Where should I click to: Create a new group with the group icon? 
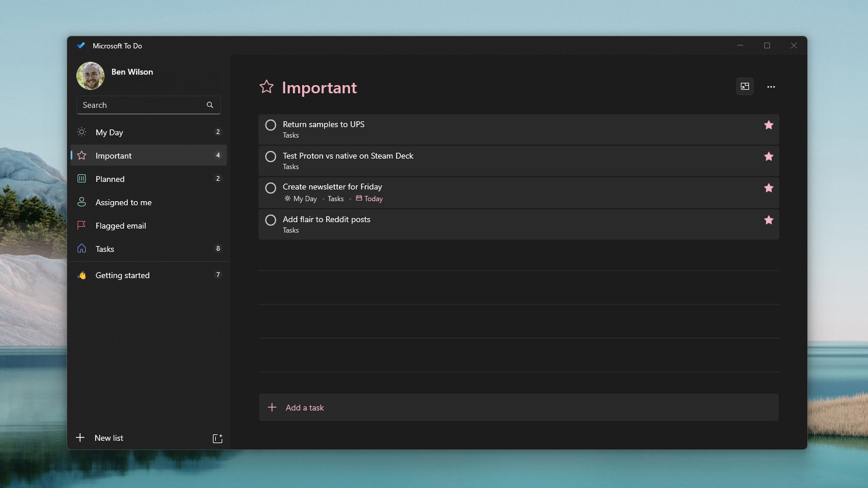click(218, 438)
